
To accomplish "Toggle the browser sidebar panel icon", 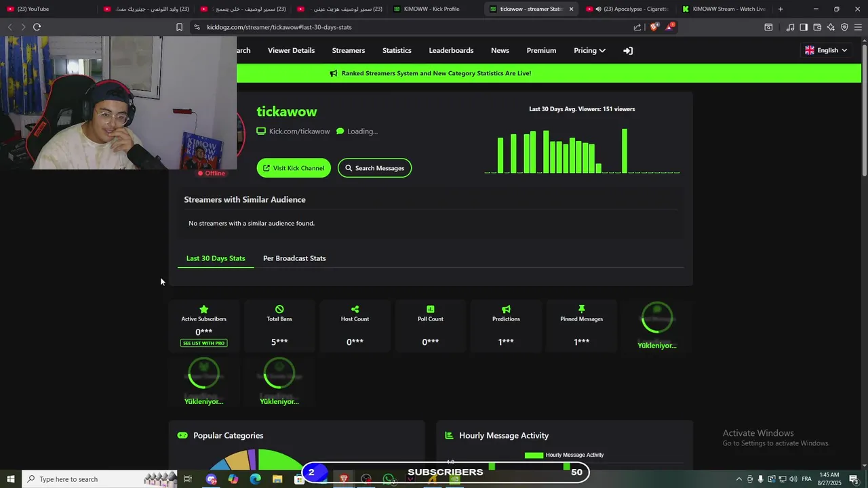I will point(804,27).
